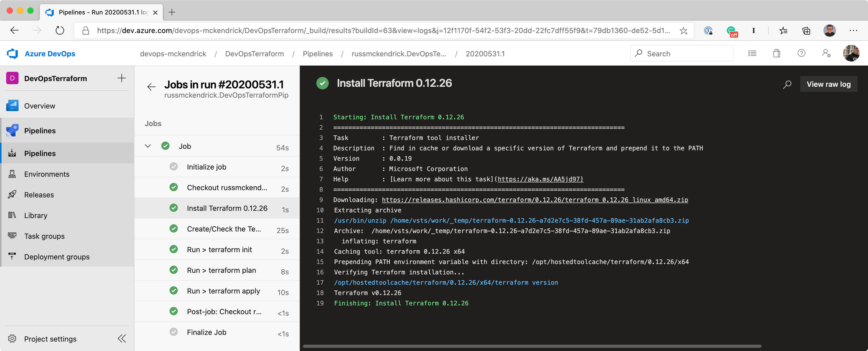Select the Install Terraform 0.12.26 step

point(217,208)
